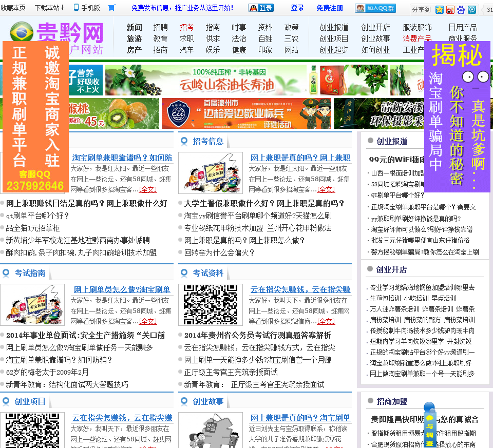Open the 创业报道 nav item
493x448 pixels.
point(334,27)
